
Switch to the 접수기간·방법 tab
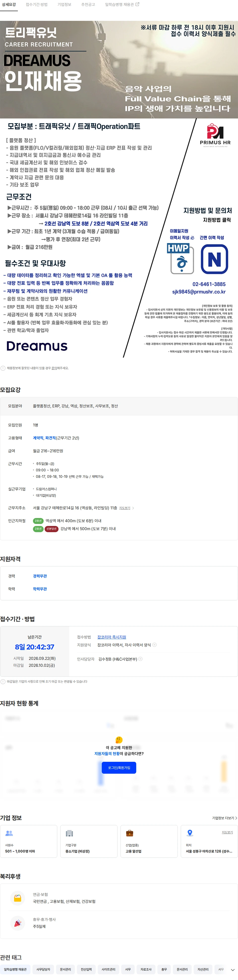point(36,4)
